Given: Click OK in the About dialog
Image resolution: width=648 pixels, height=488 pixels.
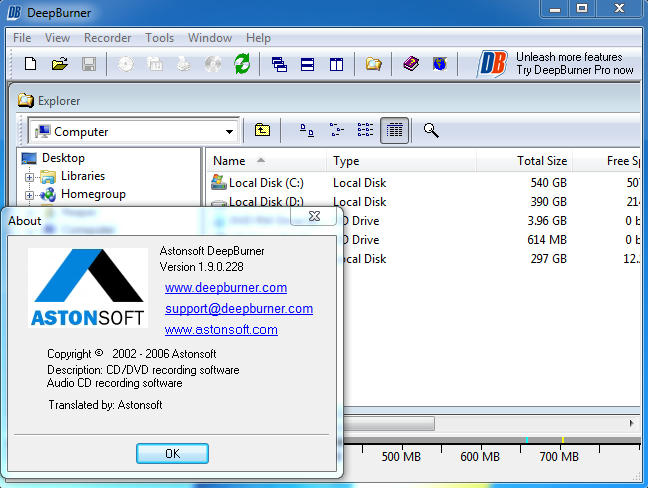Looking at the screenshot, I should (x=172, y=453).
